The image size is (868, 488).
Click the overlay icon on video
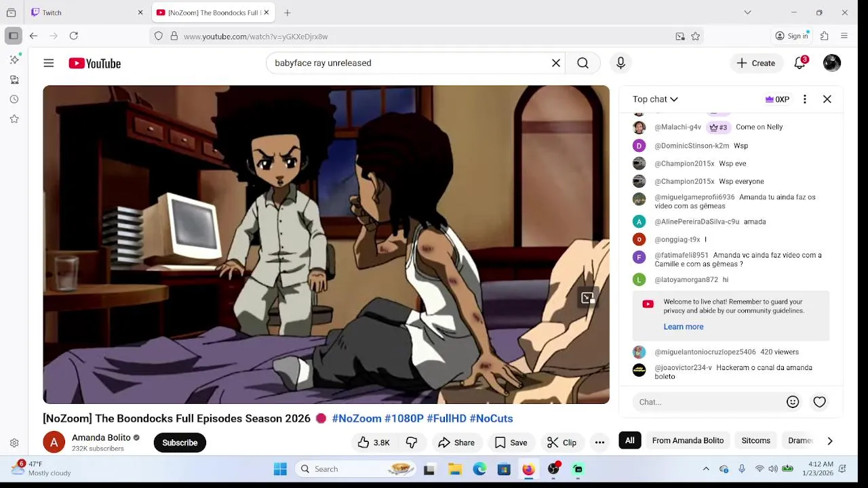[x=588, y=298]
